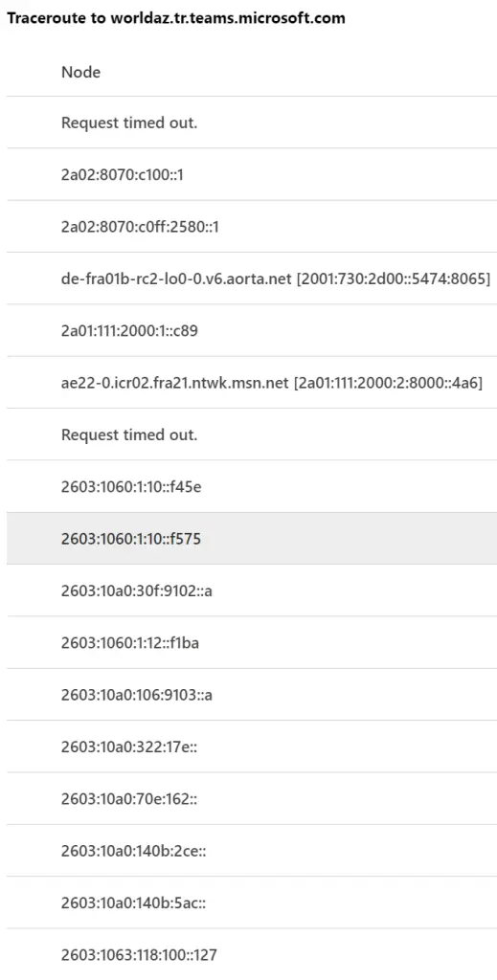Image resolution: width=497 pixels, height=980 pixels.
Task: Select the first 'Request timed out.' row
Action: [251, 122]
